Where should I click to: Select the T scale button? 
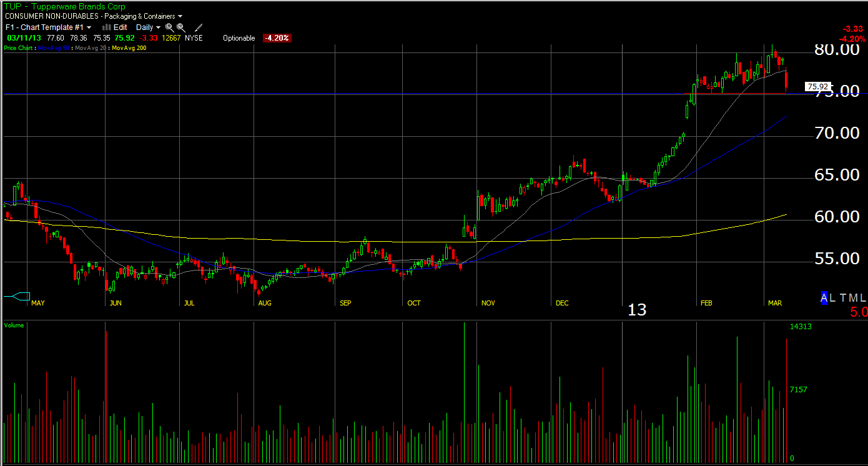click(x=842, y=298)
